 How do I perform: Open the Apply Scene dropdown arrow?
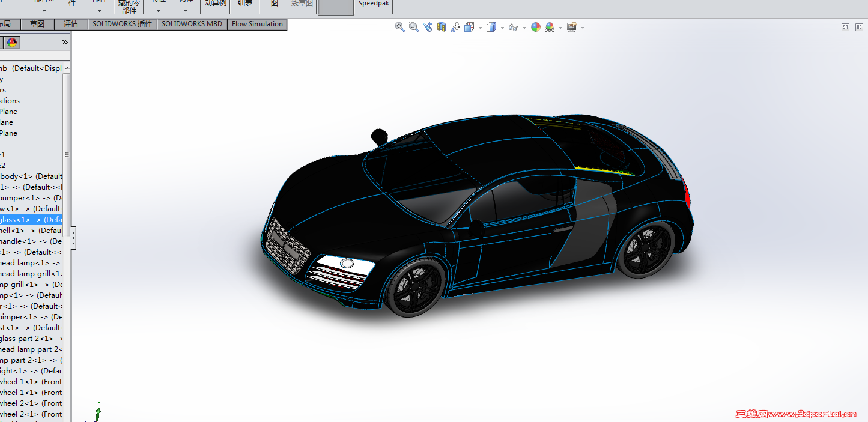pyautogui.click(x=560, y=28)
